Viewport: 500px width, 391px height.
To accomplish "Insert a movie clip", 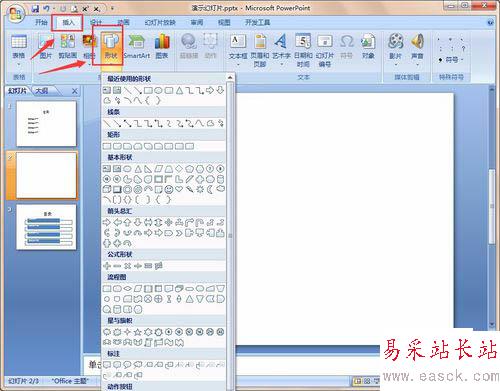I will 396,47.
